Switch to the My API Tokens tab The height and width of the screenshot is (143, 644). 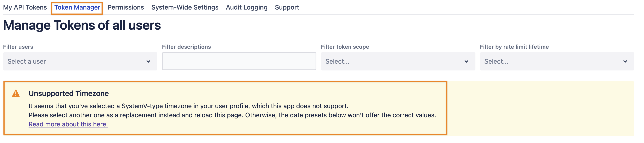click(25, 7)
